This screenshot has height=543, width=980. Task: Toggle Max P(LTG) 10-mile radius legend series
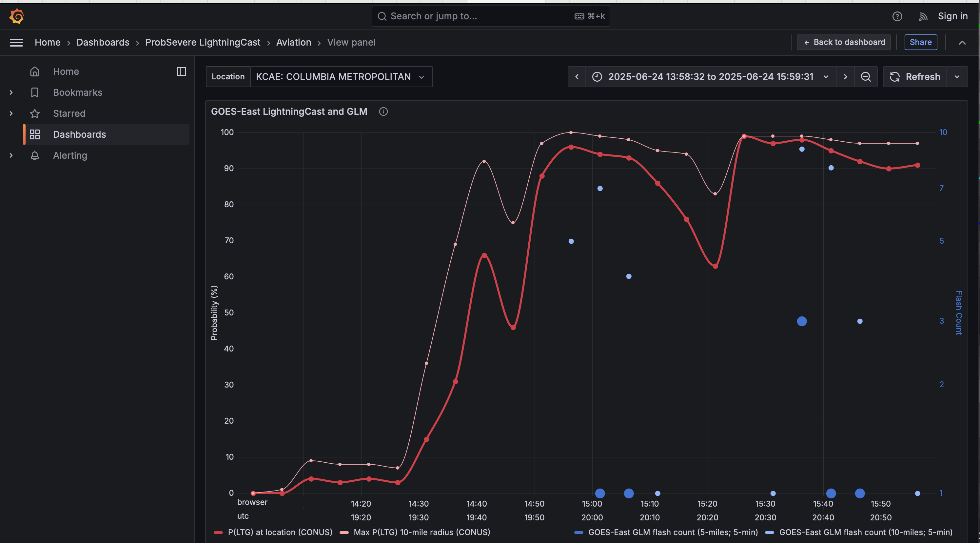coord(422,533)
